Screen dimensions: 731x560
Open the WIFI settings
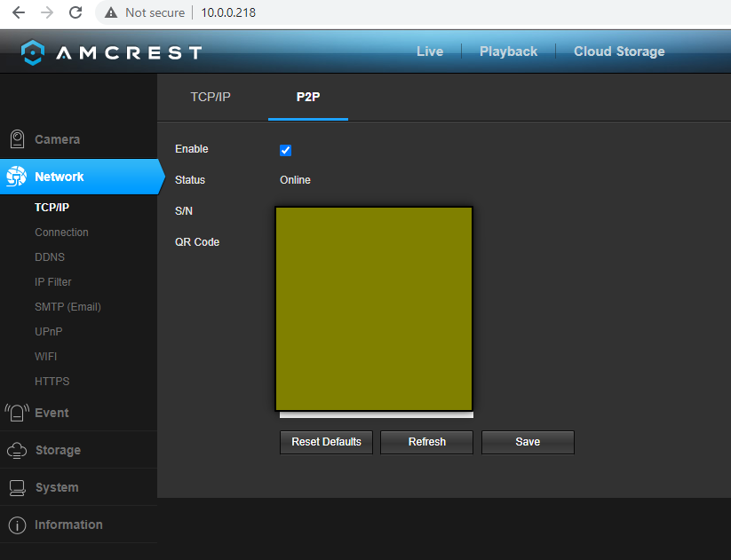[x=45, y=357]
